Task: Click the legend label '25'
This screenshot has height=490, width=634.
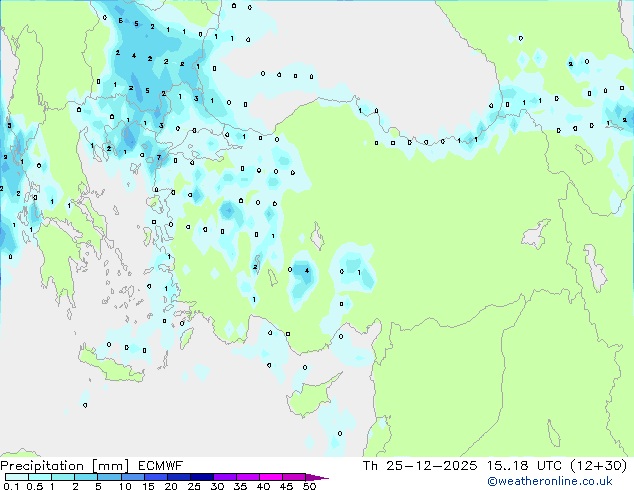Action: (194, 486)
